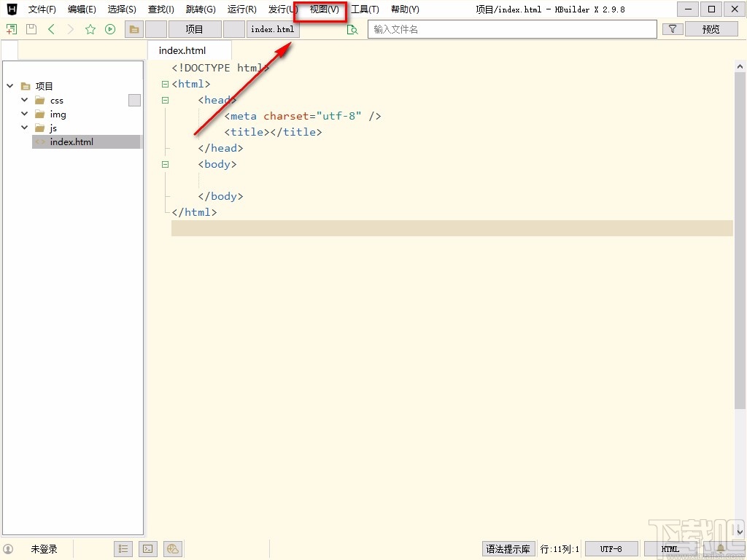Screen dimensions: 747x560
Task: Click the notification bell icon
Action: [720, 549]
